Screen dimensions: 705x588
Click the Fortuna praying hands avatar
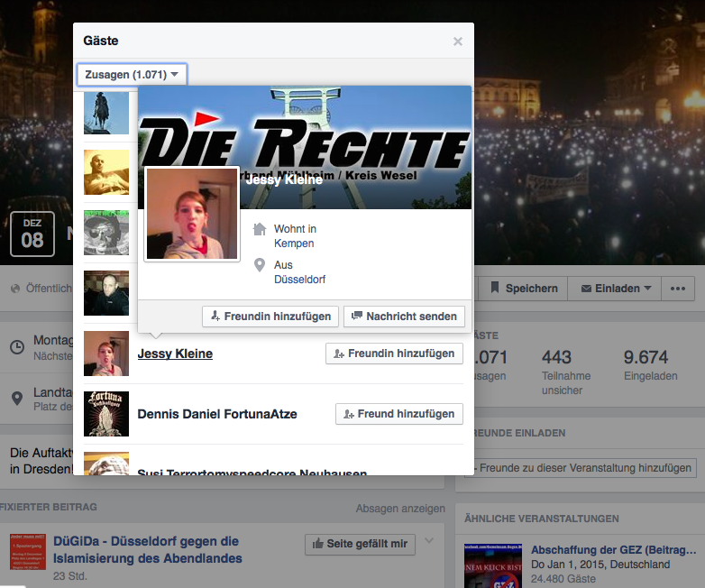tap(106, 414)
